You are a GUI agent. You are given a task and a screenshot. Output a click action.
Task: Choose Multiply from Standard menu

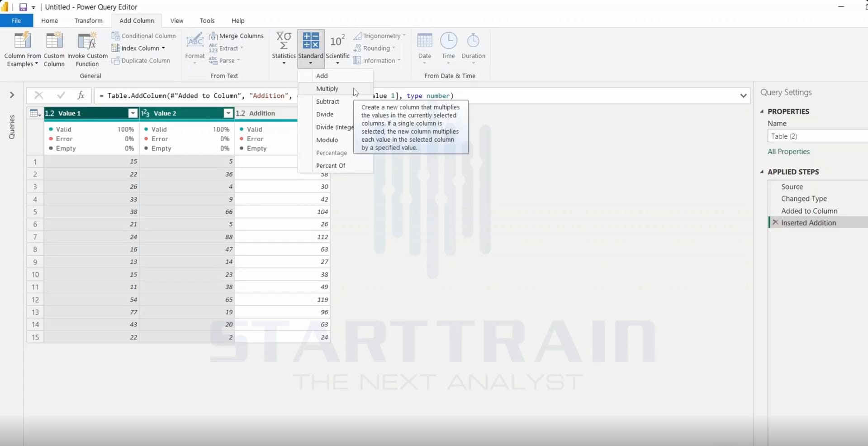(335, 89)
